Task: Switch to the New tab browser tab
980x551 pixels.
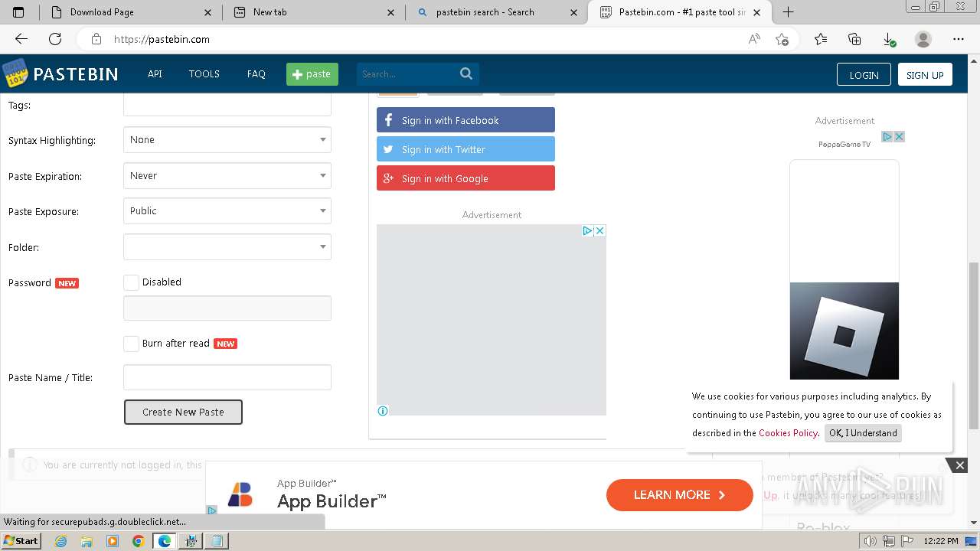Action: (314, 12)
